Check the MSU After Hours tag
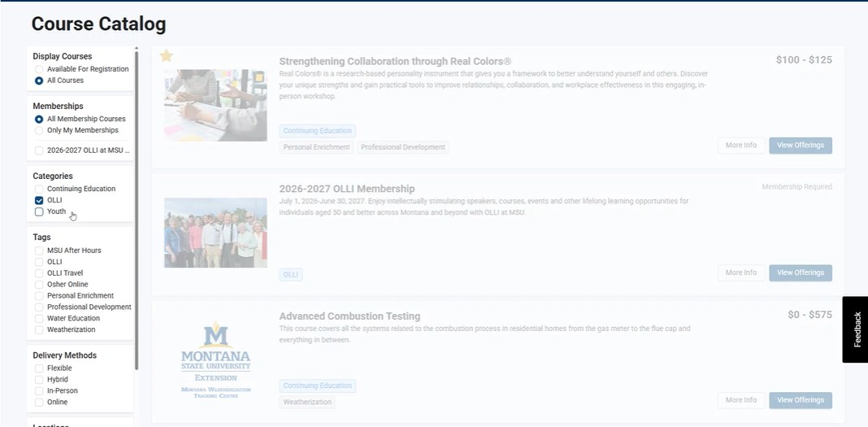This screenshot has width=868, height=427. click(x=39, y=251)
